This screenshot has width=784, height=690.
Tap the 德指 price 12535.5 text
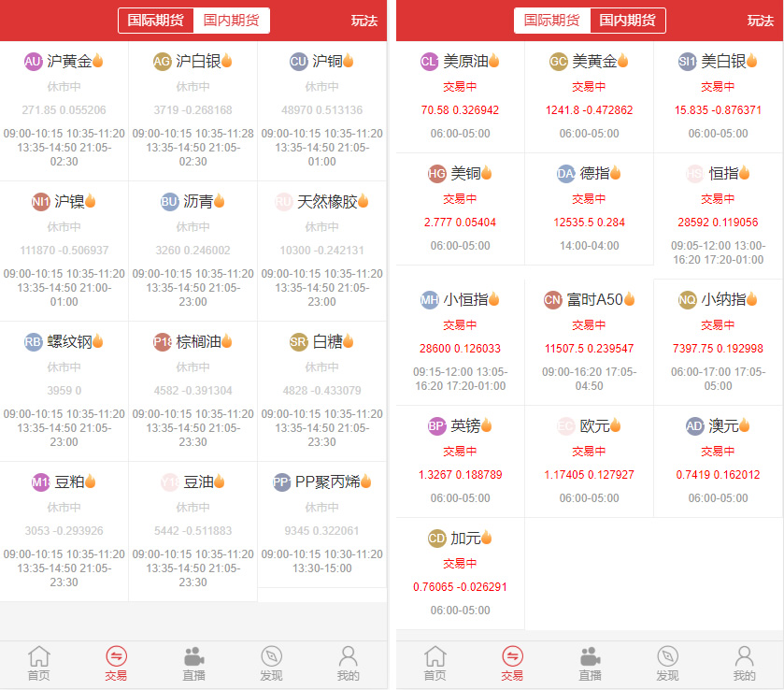click(576, 223)
